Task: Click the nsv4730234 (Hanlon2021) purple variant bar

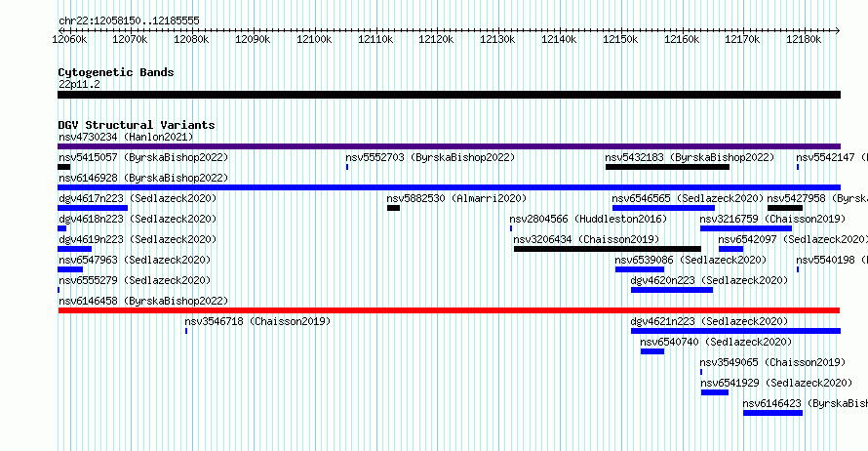Action: coord(449,146)
